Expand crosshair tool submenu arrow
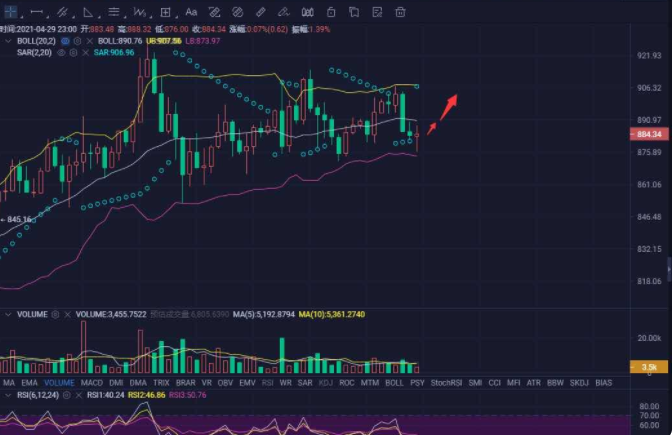 pos(22,18)
